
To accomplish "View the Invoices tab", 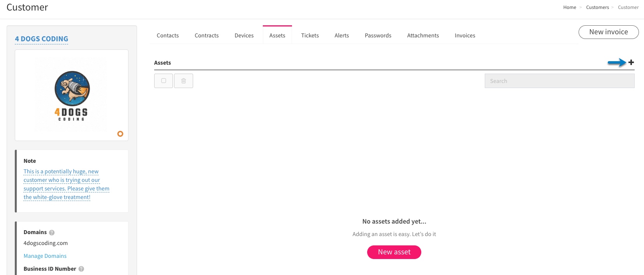I will 465,35.
